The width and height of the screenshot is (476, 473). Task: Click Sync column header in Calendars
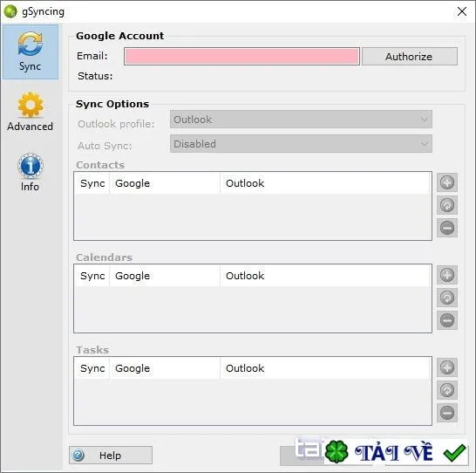tap(92, 276)
